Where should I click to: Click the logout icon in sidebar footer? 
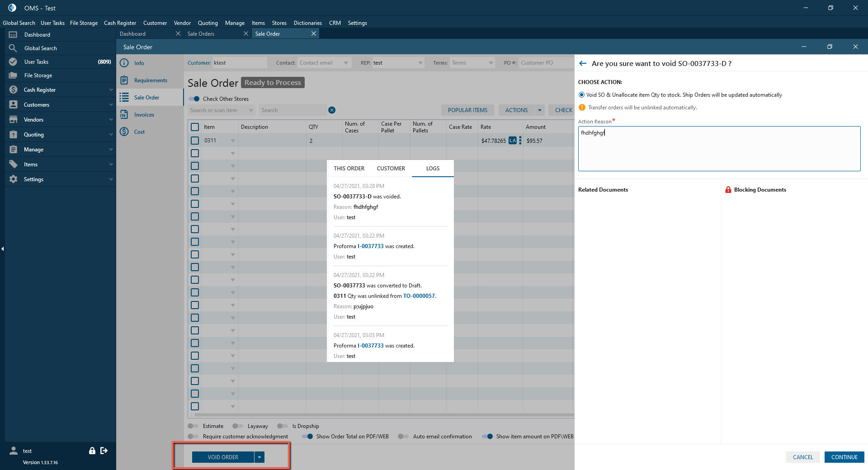[x=104, y=451]
